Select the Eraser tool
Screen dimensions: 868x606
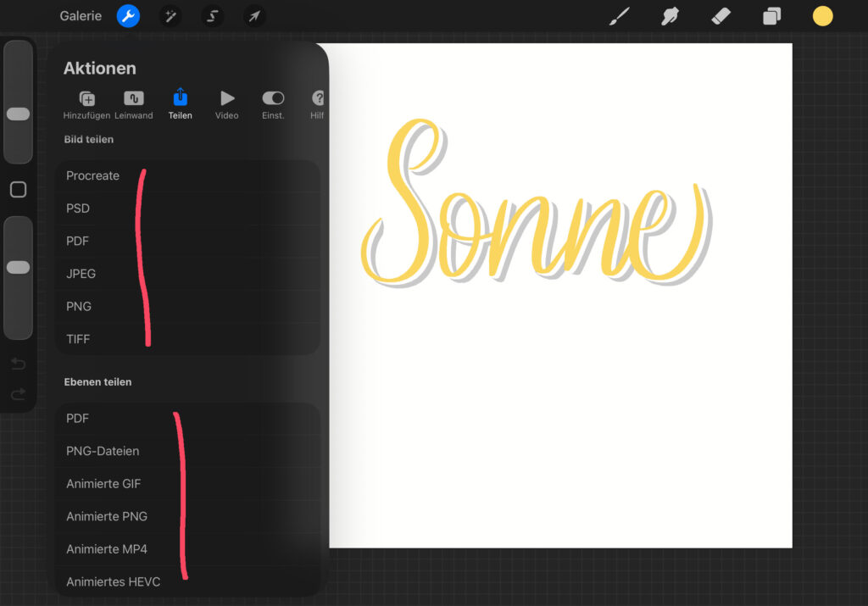pos(721,16)
